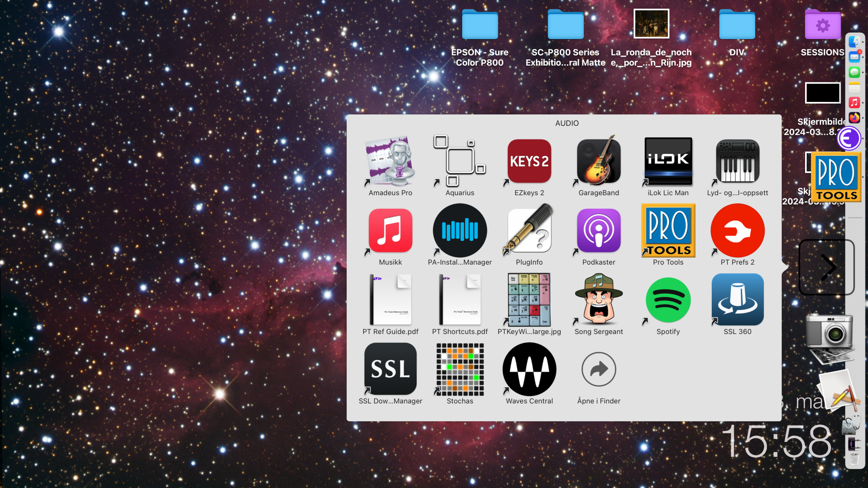868x488 pixels.
Task: Open Messages in the Dock
Action: point(854,72)
